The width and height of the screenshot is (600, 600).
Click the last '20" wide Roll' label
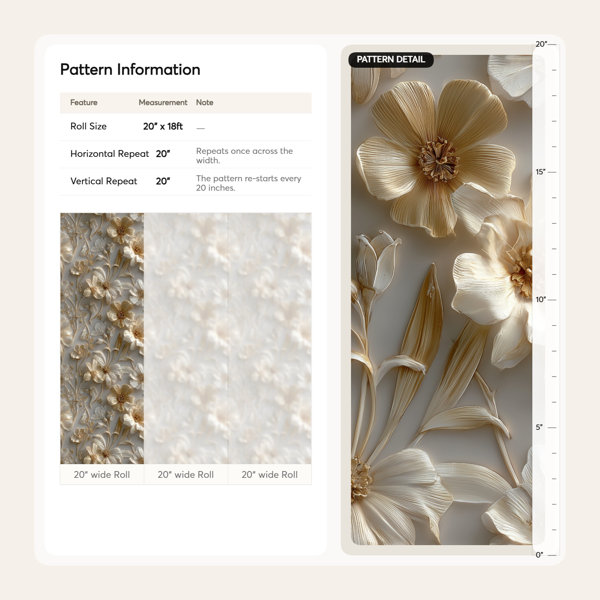click(270, 474)
